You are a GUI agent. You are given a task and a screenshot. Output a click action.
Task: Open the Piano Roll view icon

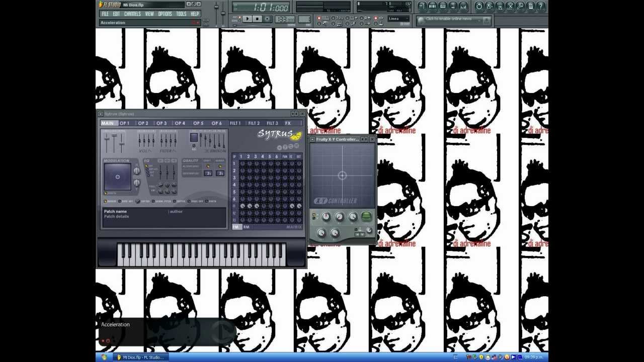coord(443,7)
